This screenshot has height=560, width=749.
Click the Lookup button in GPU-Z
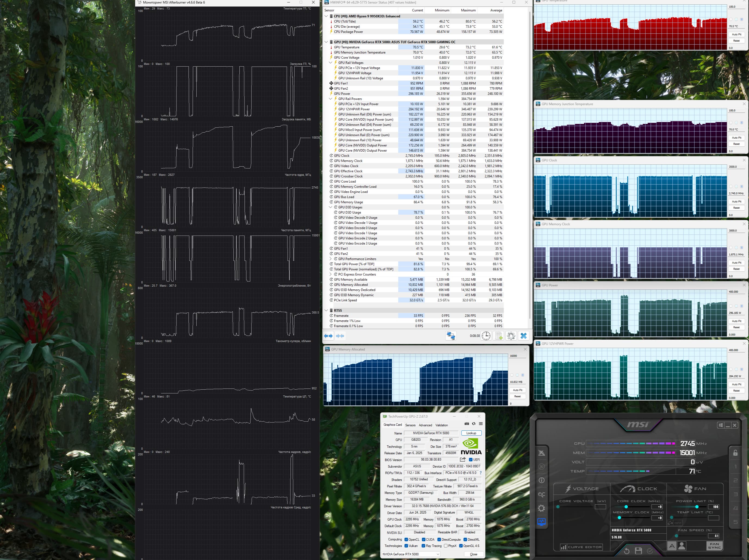click(x=471, y=433)
